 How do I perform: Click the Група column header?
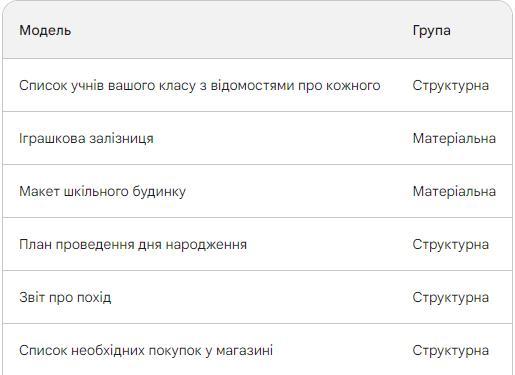tap(432, 30)
